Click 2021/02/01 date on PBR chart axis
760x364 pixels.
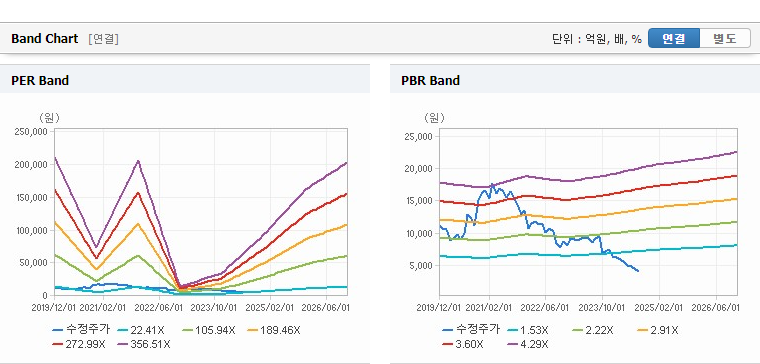[489, 308]
